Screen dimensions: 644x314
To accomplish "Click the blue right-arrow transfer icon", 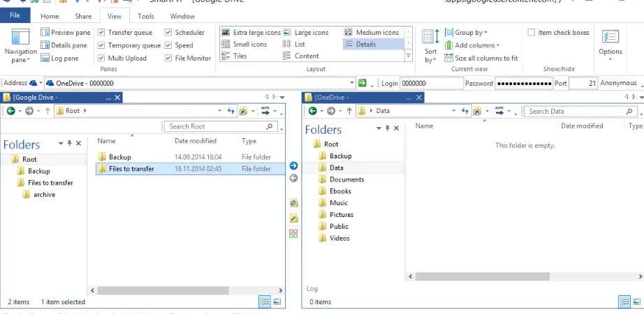I will pos(293,165).
